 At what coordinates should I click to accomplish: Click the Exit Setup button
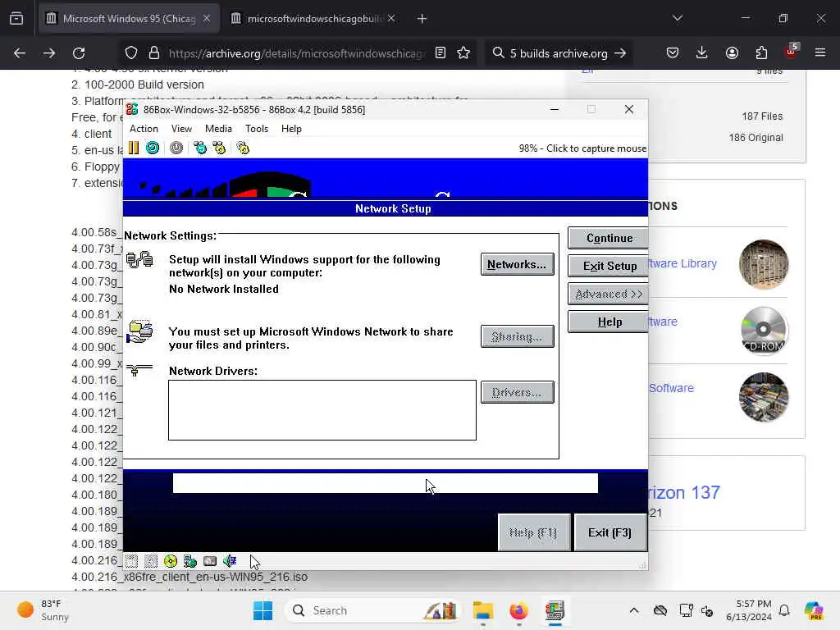[608, 266]
